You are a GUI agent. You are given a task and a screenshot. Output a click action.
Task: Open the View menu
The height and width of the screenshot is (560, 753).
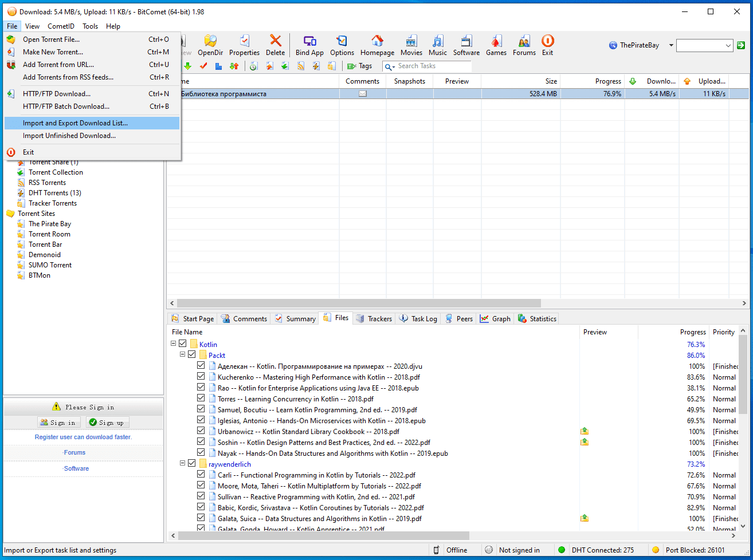click(x=32, y=26)
